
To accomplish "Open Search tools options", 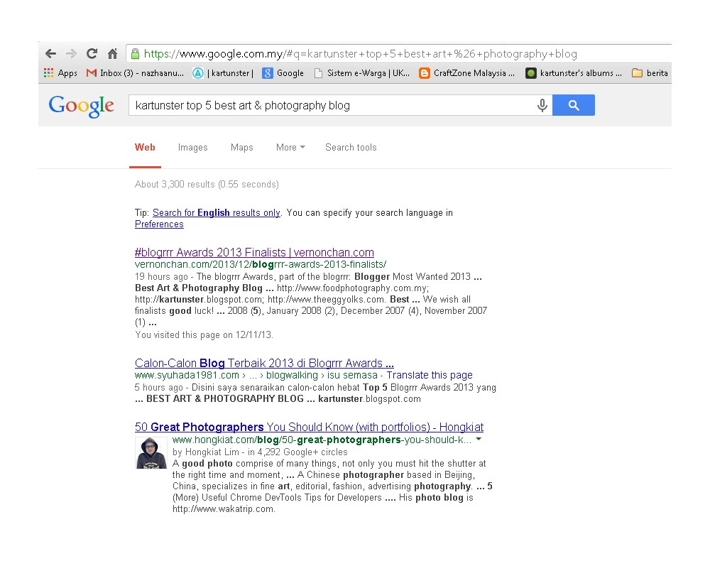I will (x=351, y=147).
